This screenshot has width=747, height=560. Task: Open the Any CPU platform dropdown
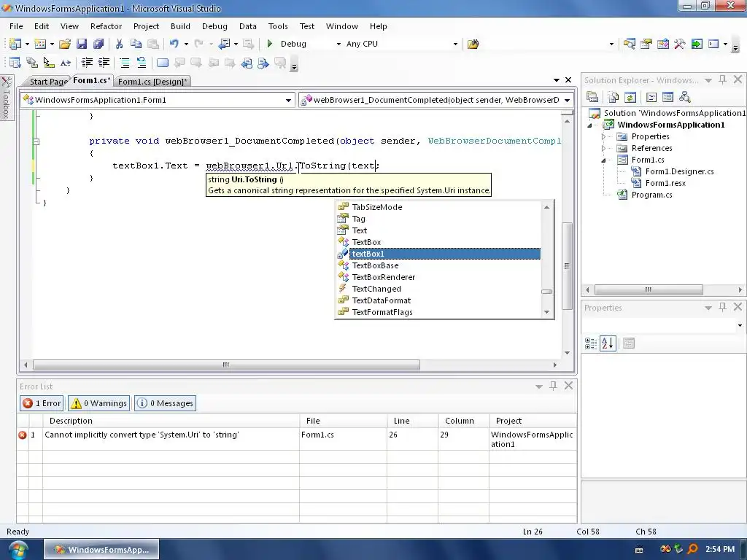pos(455,44)
